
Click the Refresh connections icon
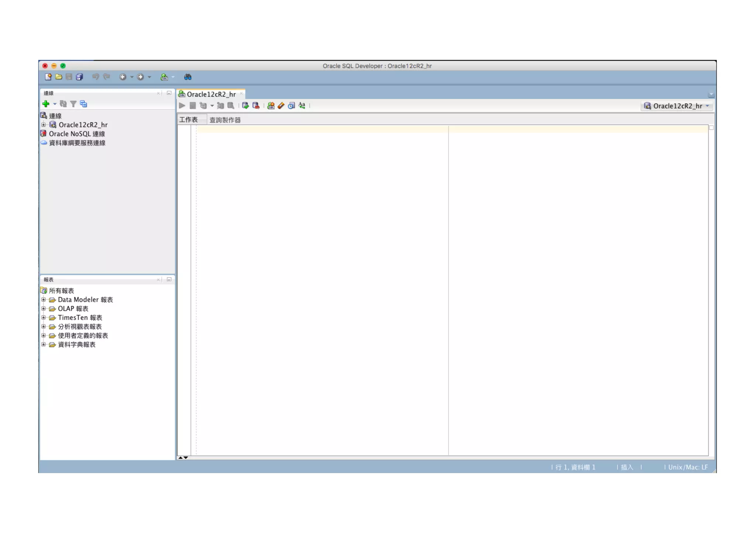63,104
